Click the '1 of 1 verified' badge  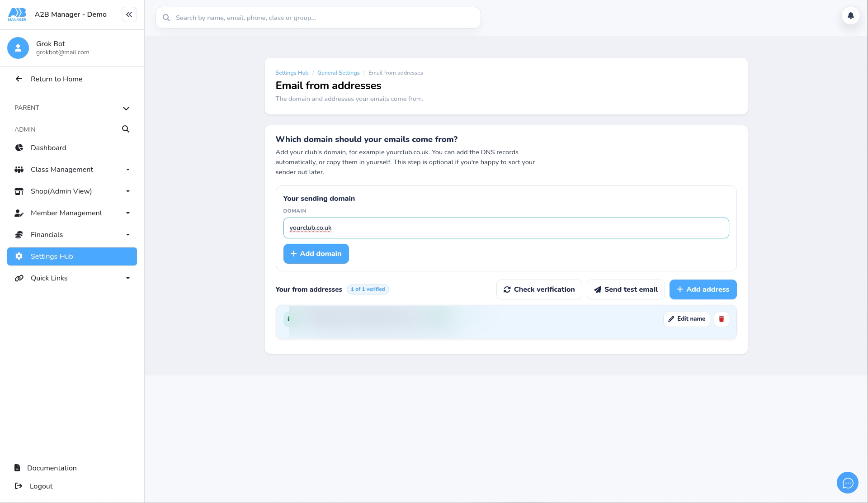[368, 289]
